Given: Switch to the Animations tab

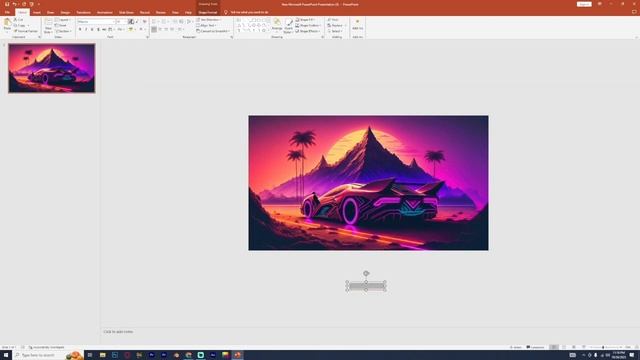Looking at the screenshot, I should pyautogui.click(x=105, y=12).
